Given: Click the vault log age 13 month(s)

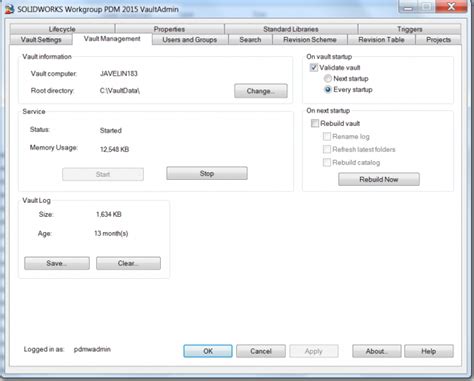Looking at the screenshot, I should pos(111,233).
